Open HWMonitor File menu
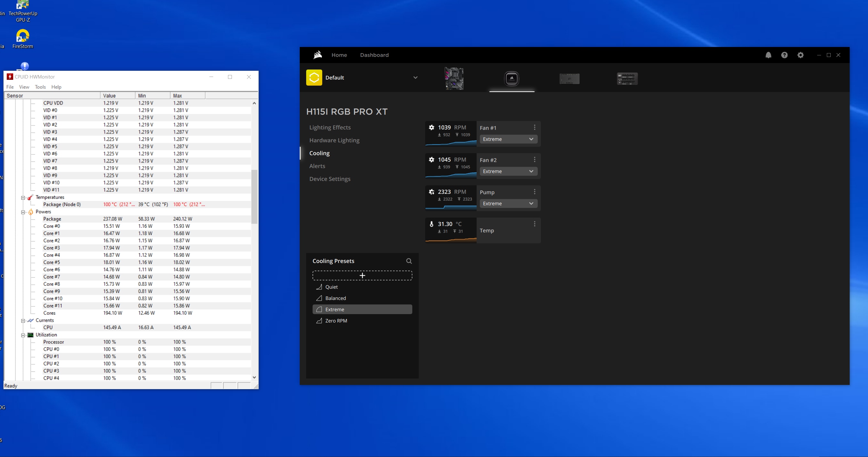This screenshot has width=868, height=457. click(10, 87)
